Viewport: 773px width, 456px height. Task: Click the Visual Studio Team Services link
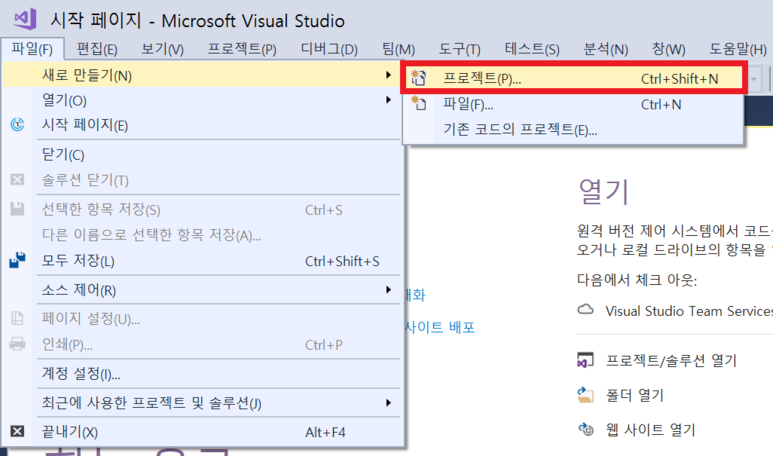tap(689, 311)
